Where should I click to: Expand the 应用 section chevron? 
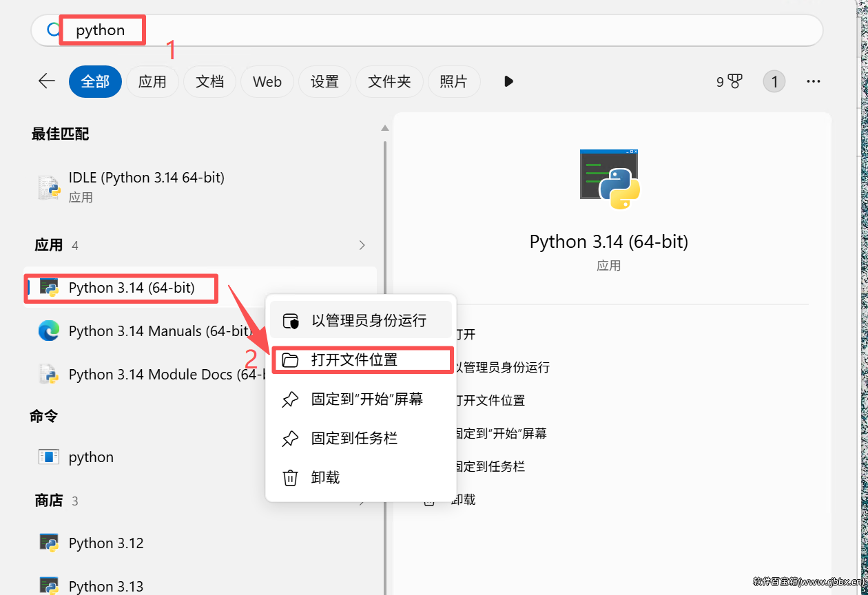[x=362, y=245]
